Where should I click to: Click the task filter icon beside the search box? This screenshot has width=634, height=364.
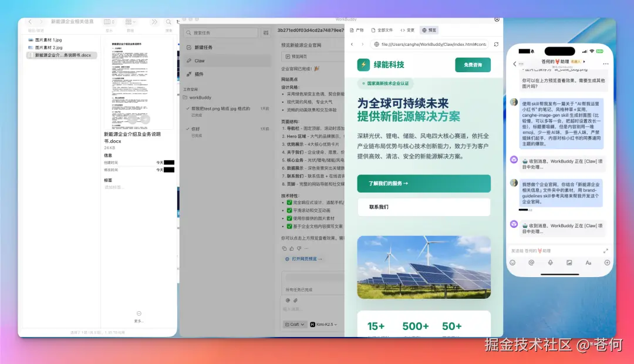266,32
